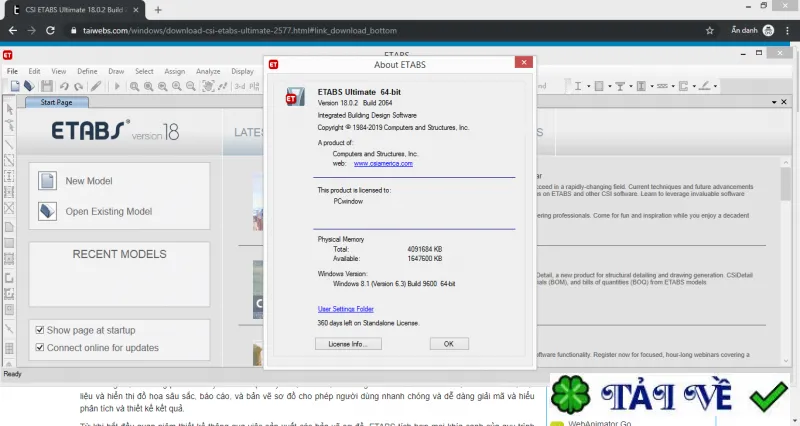Image resolution: width=800 pixels, height=426 pixels.
Task: Select Rubber Band Zoom magnifier icon
Action: pos(134,86)
